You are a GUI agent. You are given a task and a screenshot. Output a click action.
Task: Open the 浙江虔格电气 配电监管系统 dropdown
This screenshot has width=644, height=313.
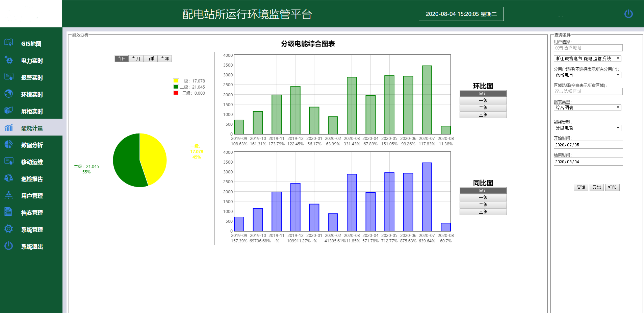click(x=587, y=58)
